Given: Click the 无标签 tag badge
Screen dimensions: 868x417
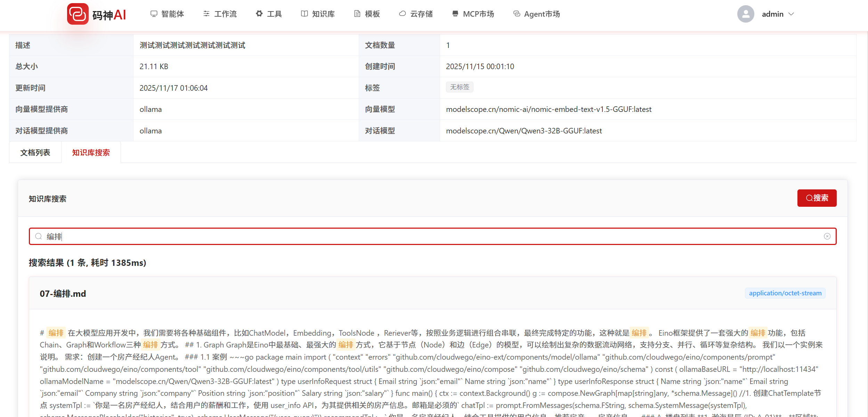Looking at the screenshot, I should click(x=460, y=87).
